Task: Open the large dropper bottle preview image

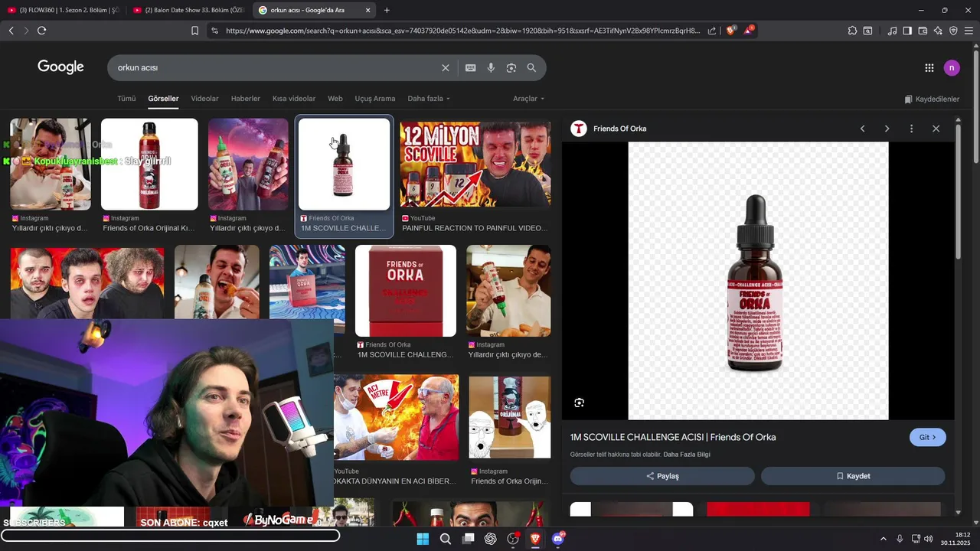Action: click(x=758, y=281)
